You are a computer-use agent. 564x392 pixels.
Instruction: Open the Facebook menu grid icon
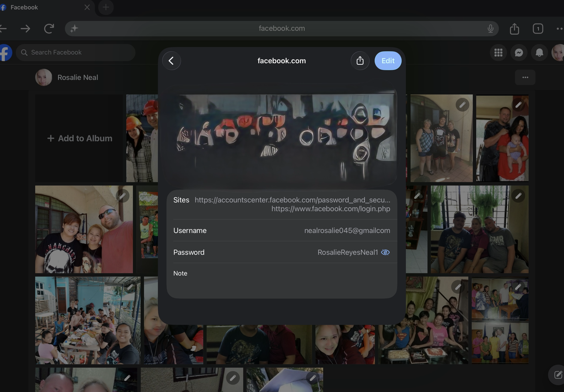click(x=498, y=52)
